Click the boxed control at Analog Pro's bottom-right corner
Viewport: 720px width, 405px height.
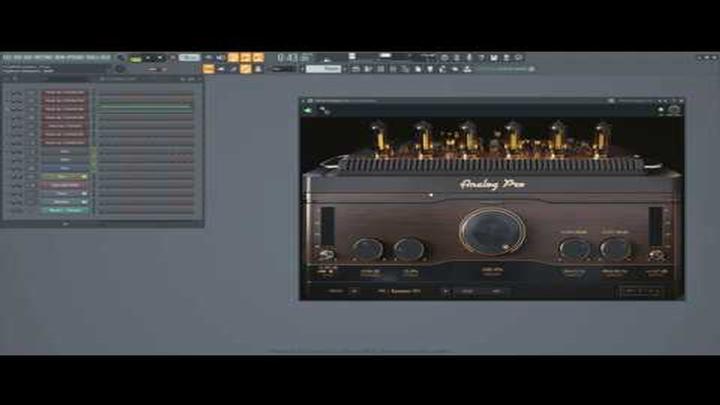tap(641, 291)
